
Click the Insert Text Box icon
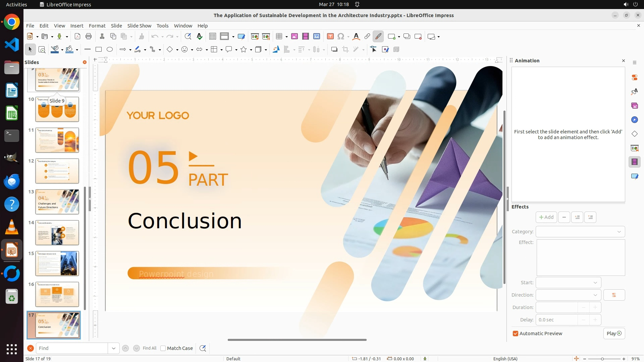click(x=330, y=37)
